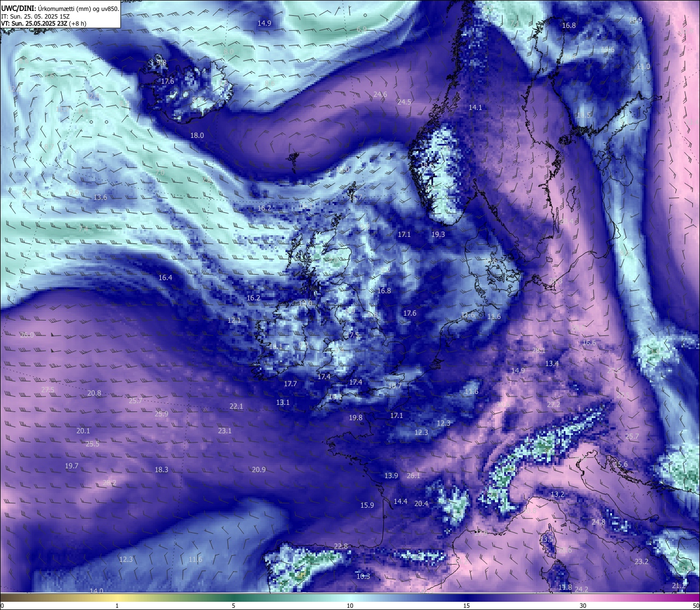The height and width of the screenshot is (610, 700).
Task: Click the 21.2 value label
Action: (679, 586)
